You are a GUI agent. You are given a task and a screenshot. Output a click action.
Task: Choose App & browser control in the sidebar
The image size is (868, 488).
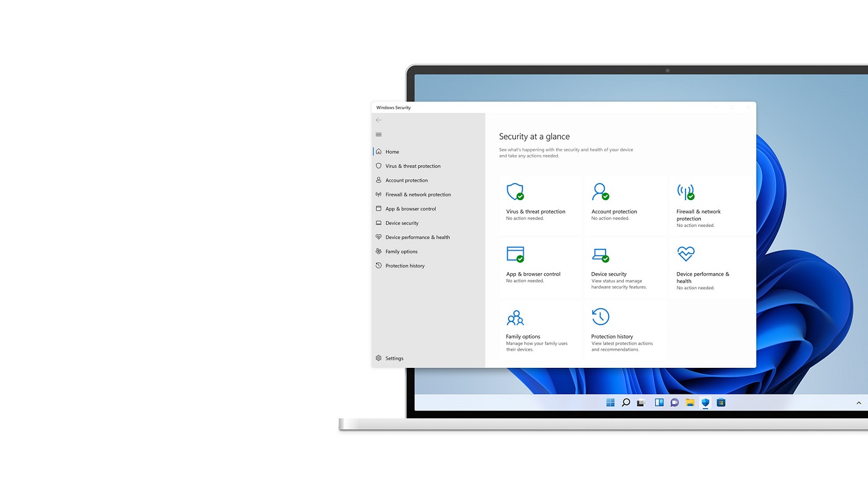point(410,209)
